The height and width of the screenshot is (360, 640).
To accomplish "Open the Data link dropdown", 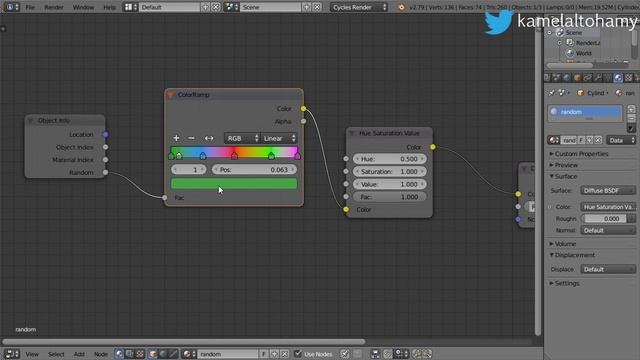I will (621, 140).
